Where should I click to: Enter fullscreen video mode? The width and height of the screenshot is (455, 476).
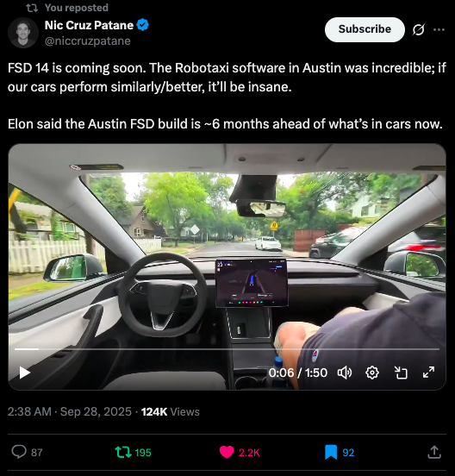point(428,373)
